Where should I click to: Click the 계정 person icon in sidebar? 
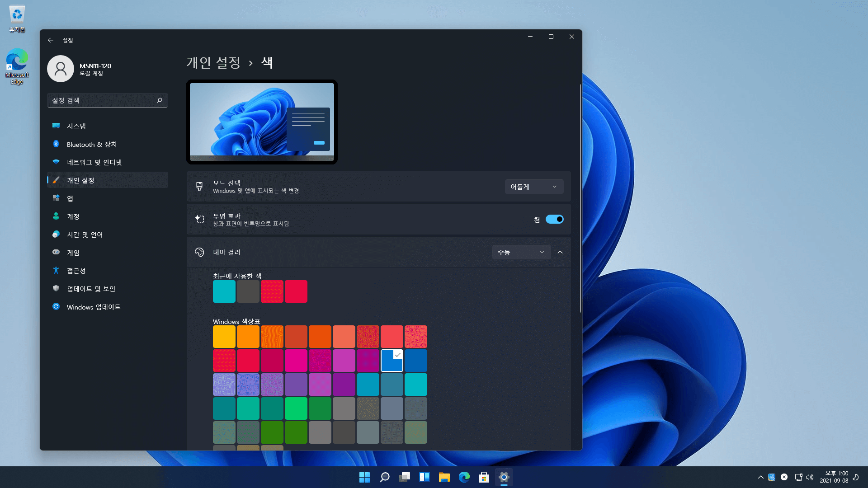[56, 216]
